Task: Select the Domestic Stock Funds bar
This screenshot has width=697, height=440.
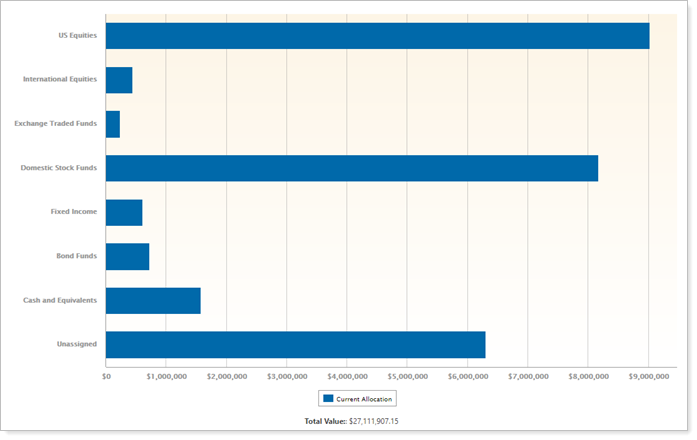Action: coord(352,168)
